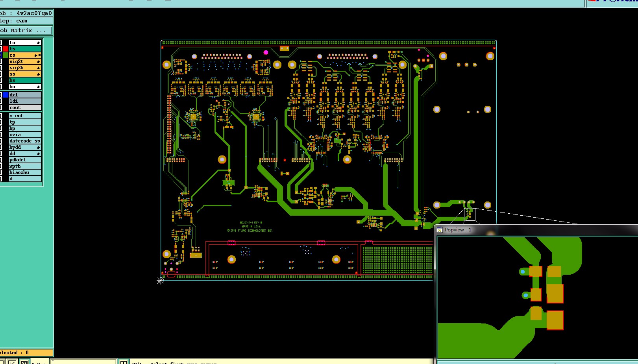Select the 'tp' layer row
The image size is (638, 364).
pyautogui.click(x=25, y=122)
